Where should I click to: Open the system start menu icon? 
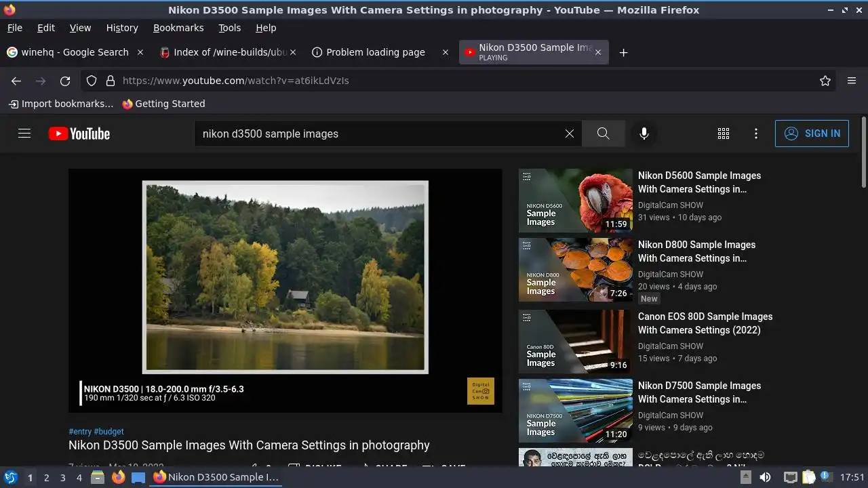click(x=11, y=477)
